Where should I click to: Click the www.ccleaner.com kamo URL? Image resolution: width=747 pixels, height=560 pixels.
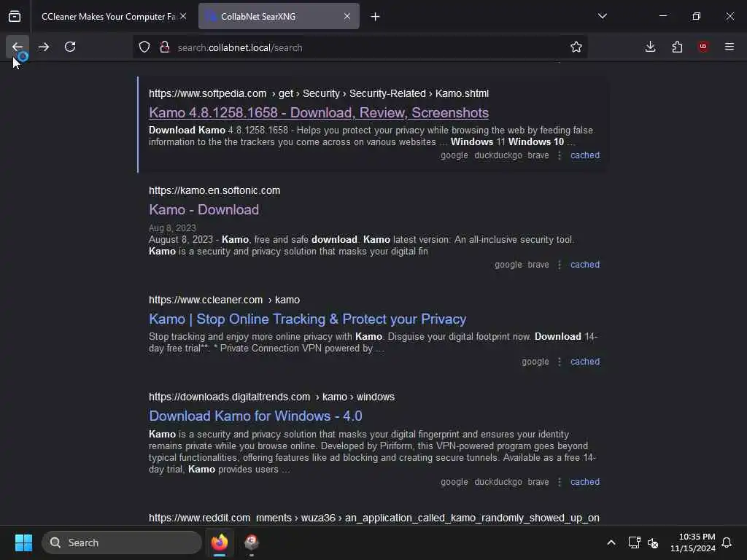(225, 300)
